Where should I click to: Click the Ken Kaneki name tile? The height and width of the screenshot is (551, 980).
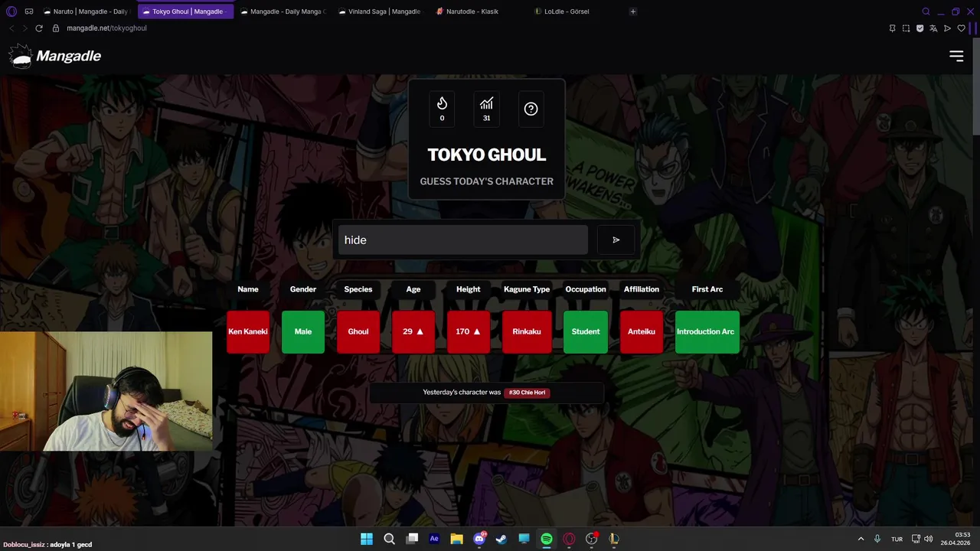[x=248, y=331]
